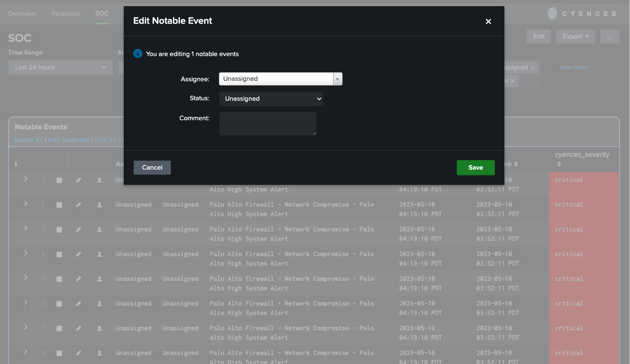Open the more options ellipsis button
The image size is (630, 364).
(610, 37)
